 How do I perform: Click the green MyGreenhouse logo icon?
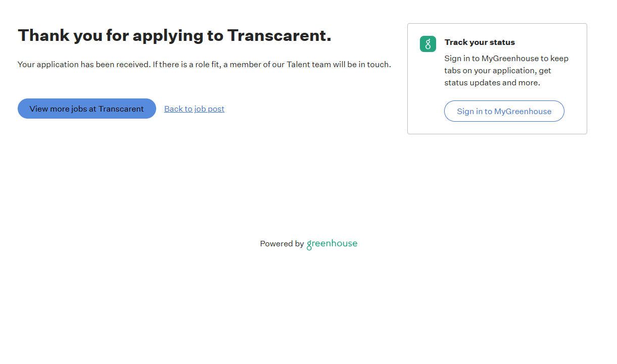(x=428, y=44)
